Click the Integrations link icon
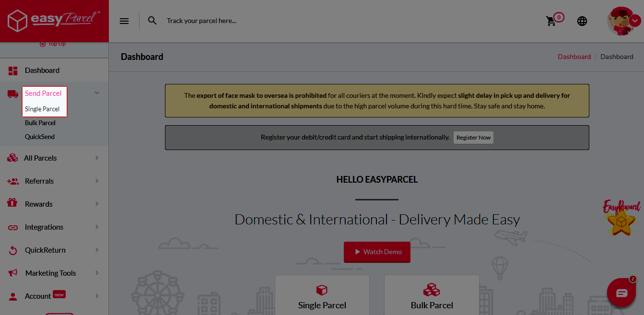 coord(13,227)
